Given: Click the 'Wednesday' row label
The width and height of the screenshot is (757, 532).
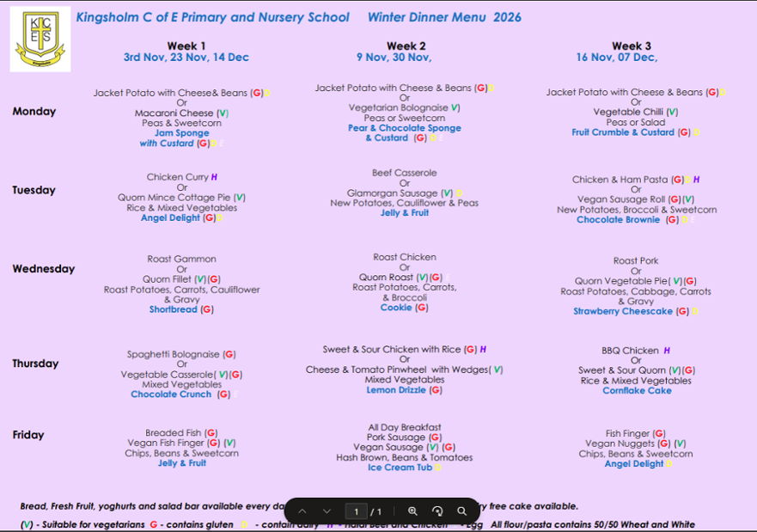Looking at the screenshot, I should [x=44, y=269].
